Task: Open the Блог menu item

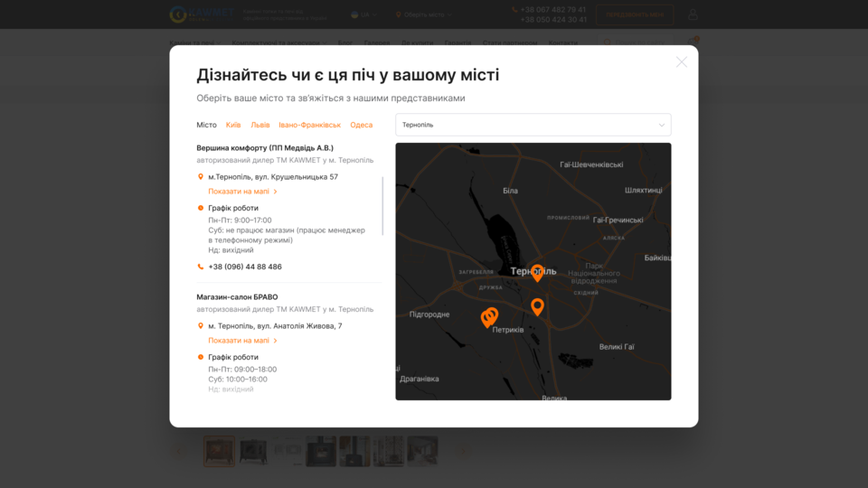Action: (x=344, y=42)
